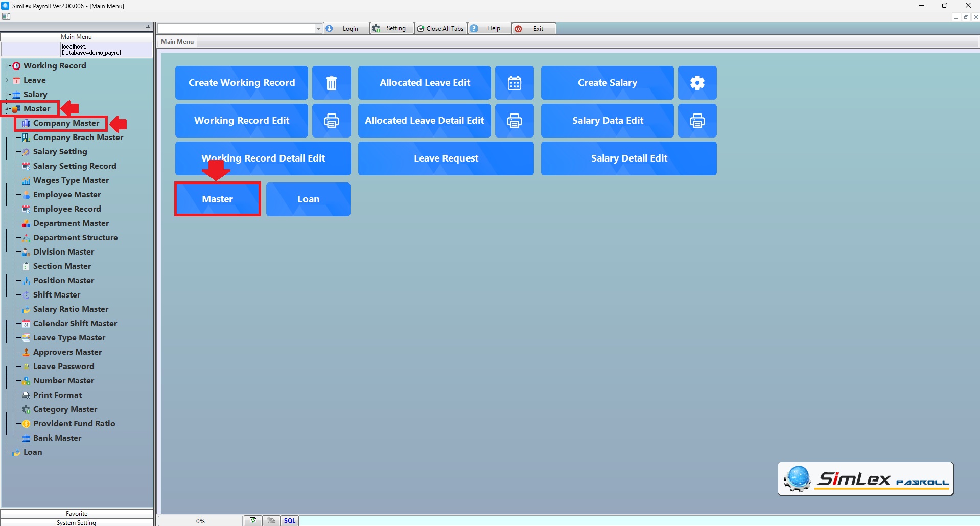Expand the Working Record tree node
The image size is (980, 526).
point(7,66)
